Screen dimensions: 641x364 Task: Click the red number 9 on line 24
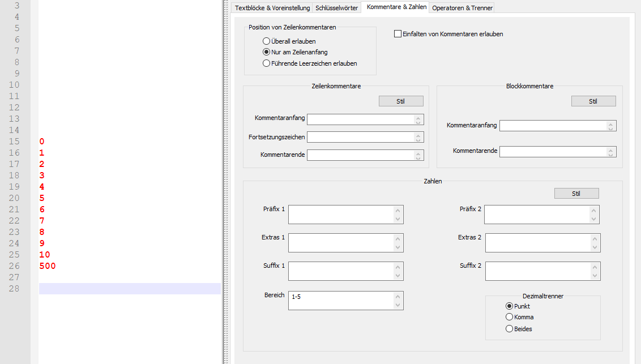tap(42, 243)
